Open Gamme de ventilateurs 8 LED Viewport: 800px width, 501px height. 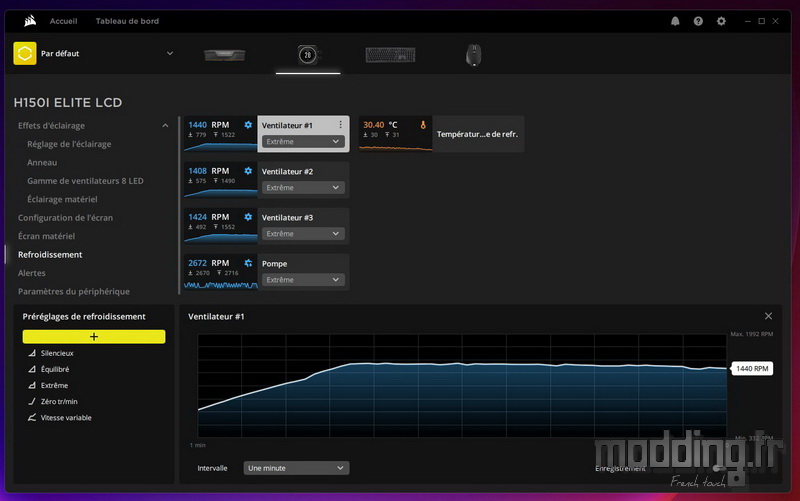tap(85, 181)
